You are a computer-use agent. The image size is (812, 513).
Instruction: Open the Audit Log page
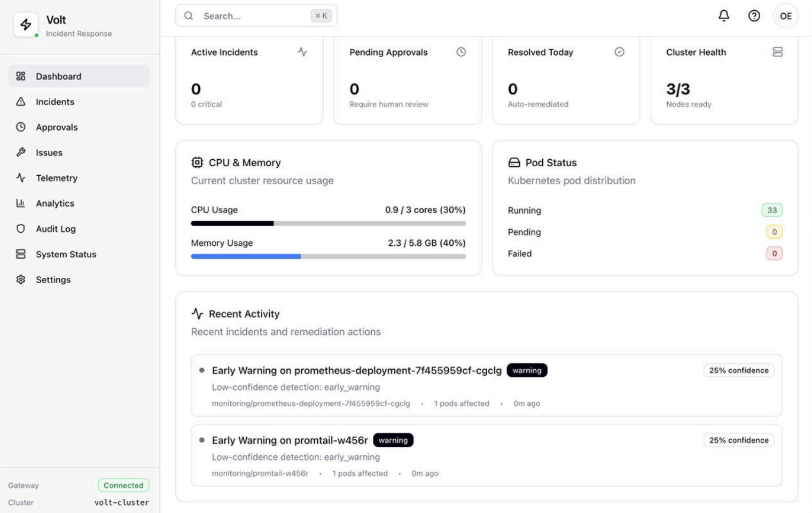click(x=56, y=229)
